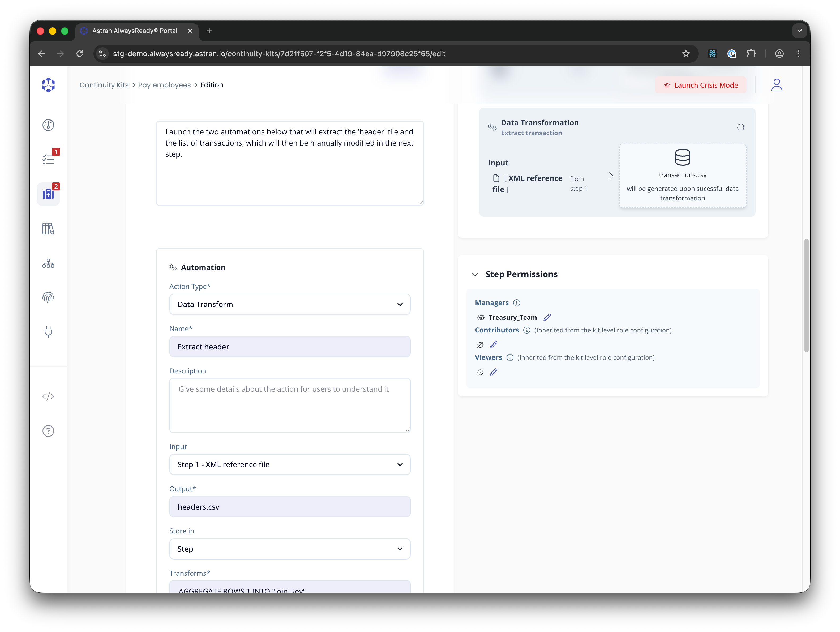The image size is (840, 632).
Task: Edit Contributors with the pencil icon
Action: click(x=493, y=345)
